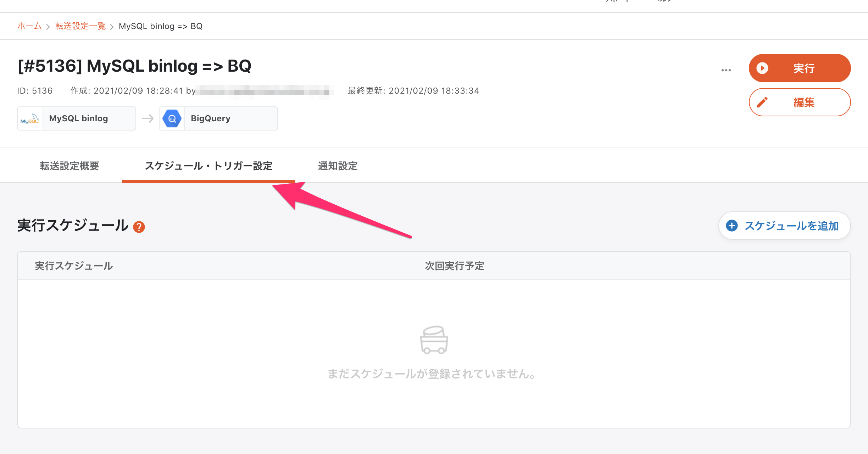Click the orange 実行 run button

click(800, 68)
